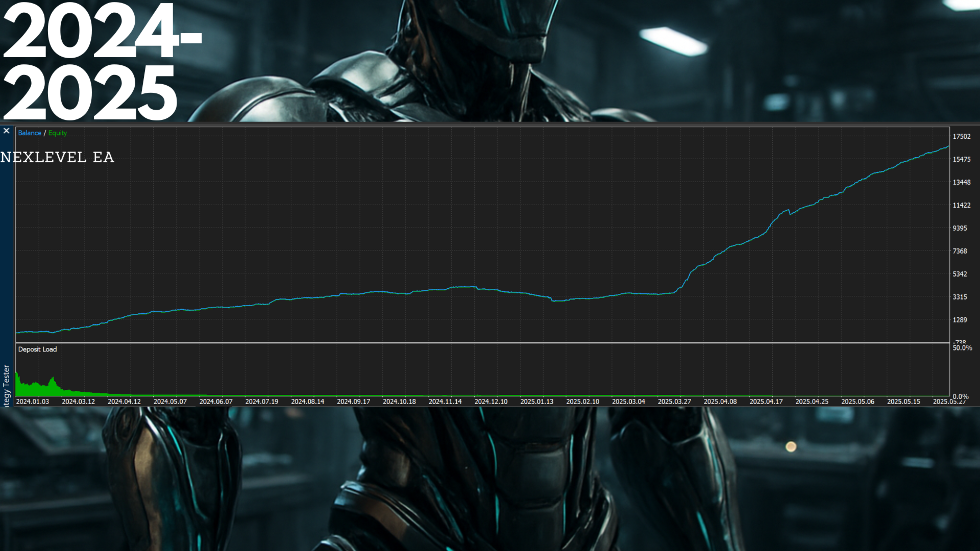Click the 2025.01.13 date marker
This screenshot has width=980, height=551.
(x=536, y=402)
